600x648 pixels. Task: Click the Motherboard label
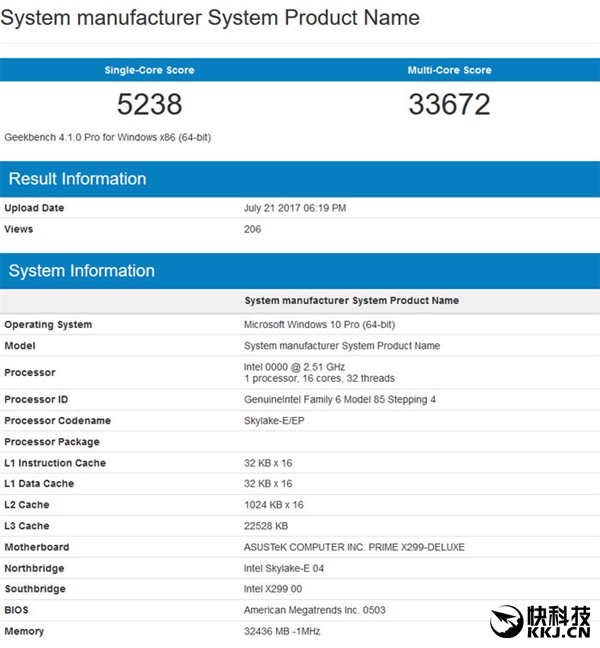(37, 547)
